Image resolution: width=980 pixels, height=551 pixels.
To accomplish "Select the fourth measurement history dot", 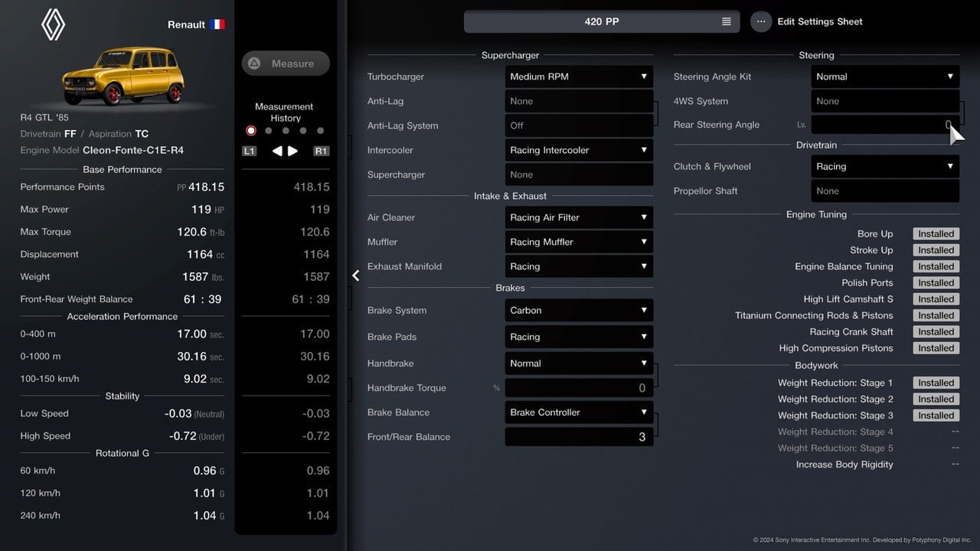I will click(x=303, y=131).
